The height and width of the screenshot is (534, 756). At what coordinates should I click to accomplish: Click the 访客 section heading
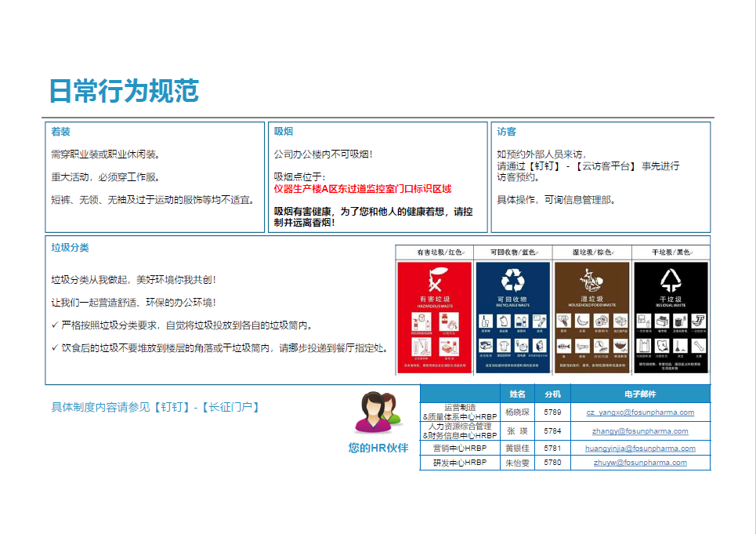[506, 132]
